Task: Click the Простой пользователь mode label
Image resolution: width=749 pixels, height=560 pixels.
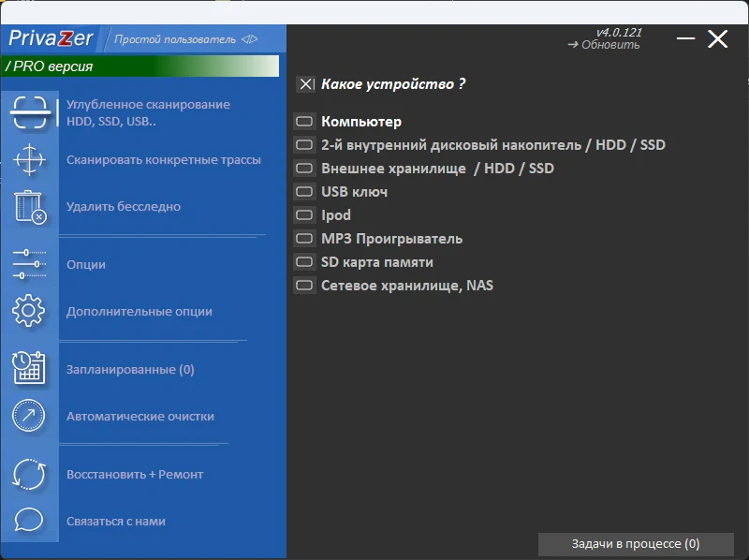Action: [x=175, y=39]
